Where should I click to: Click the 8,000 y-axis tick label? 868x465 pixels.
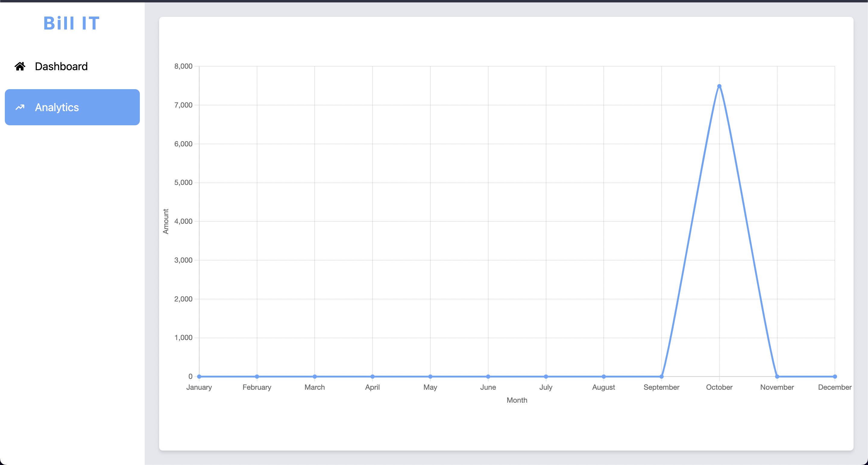(x=183, y=66)
